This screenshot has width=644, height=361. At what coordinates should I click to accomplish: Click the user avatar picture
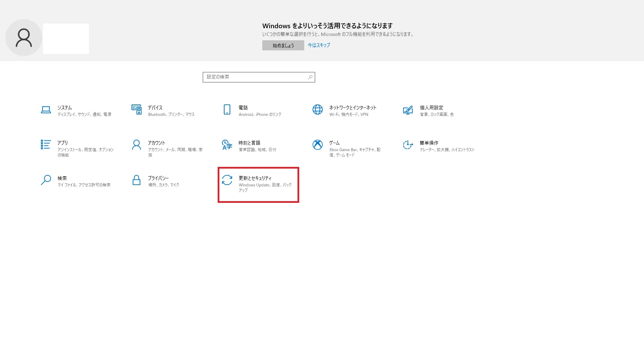[24, 38]
